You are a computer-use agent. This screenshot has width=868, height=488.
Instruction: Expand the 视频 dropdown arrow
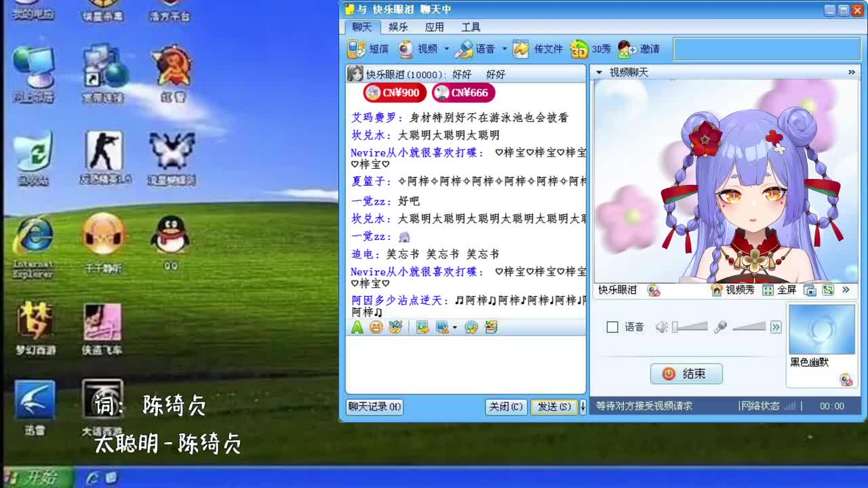coord(446,49)
